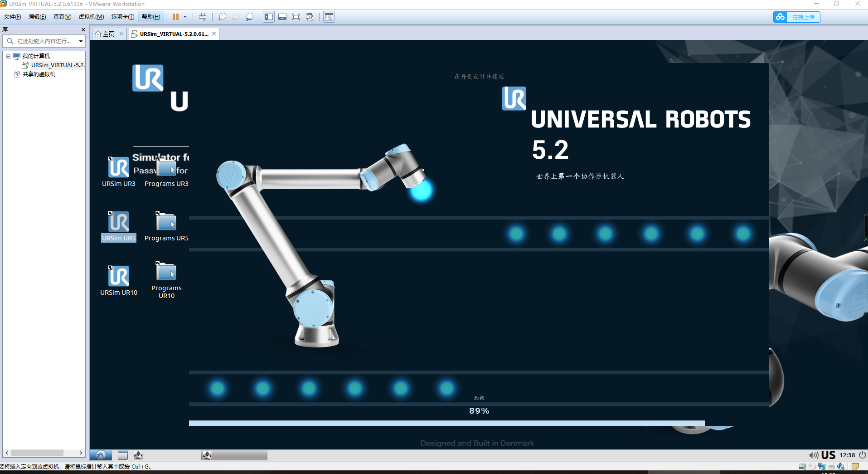Click the library scrollbar right arrow
This screenshot has width=868, height=474.
(x=81, y=453)
